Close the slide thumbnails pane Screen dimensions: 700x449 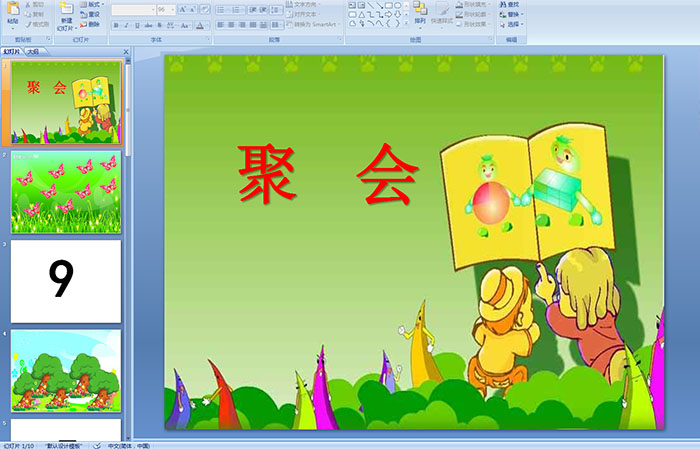126,52
